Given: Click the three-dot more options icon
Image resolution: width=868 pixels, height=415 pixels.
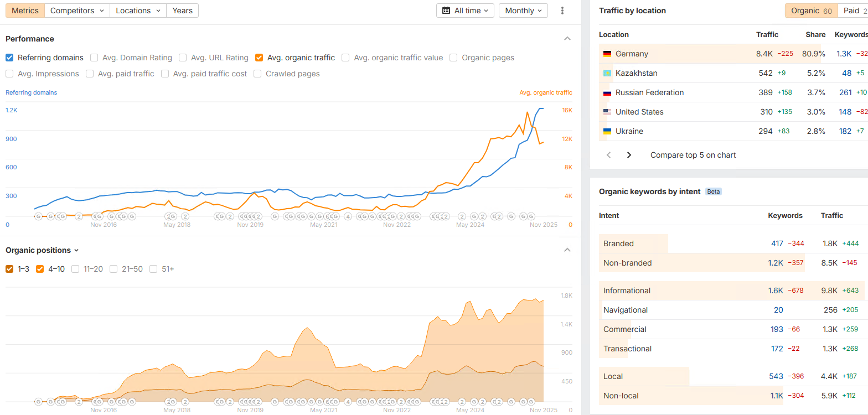Looking at the screenshot, I should tap(562, 11).
